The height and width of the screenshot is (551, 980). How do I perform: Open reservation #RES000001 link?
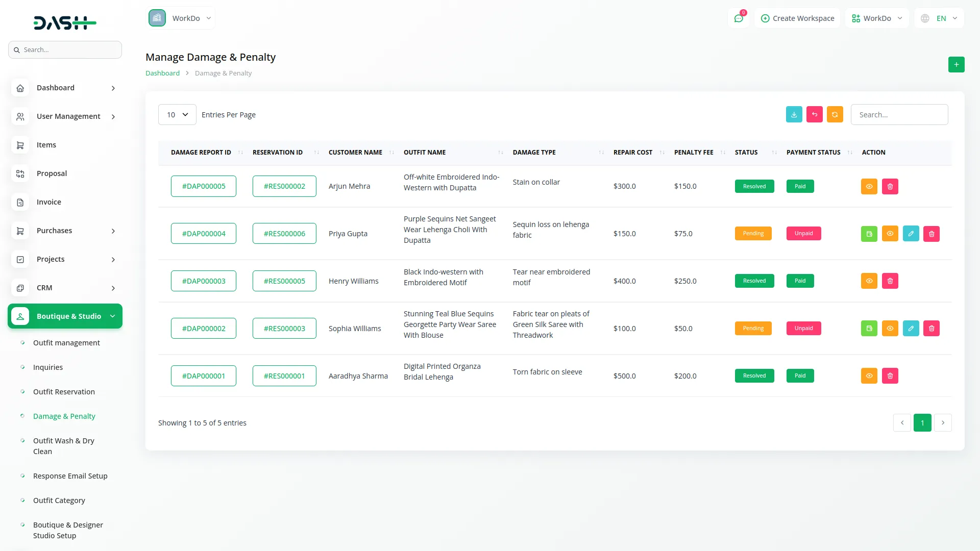pos(284,376)
